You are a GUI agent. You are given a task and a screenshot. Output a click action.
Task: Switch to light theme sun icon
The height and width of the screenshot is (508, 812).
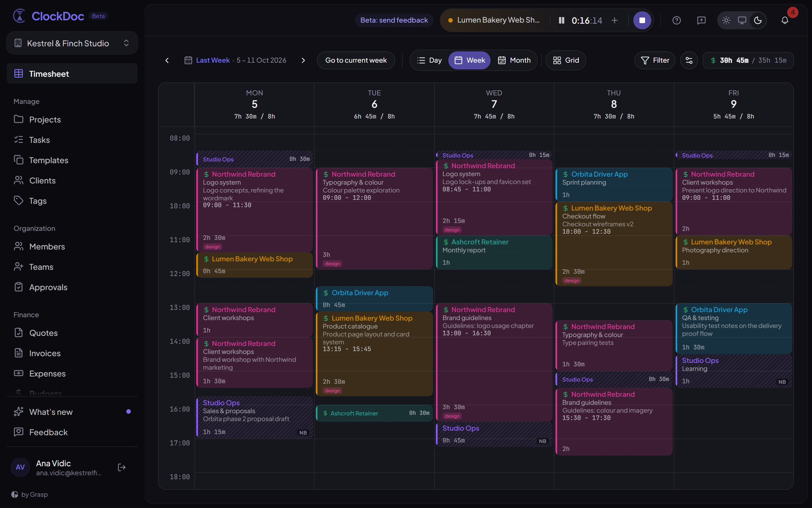[726, 20]
